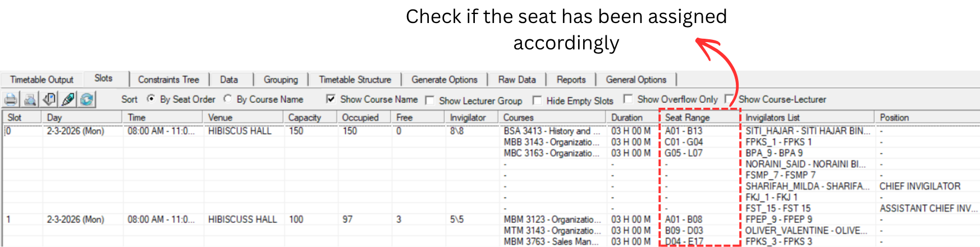Select invigilator FPKS_1 - FPKS 1
Viewport: 980px width, 247px height.
[x=778, y=142]
